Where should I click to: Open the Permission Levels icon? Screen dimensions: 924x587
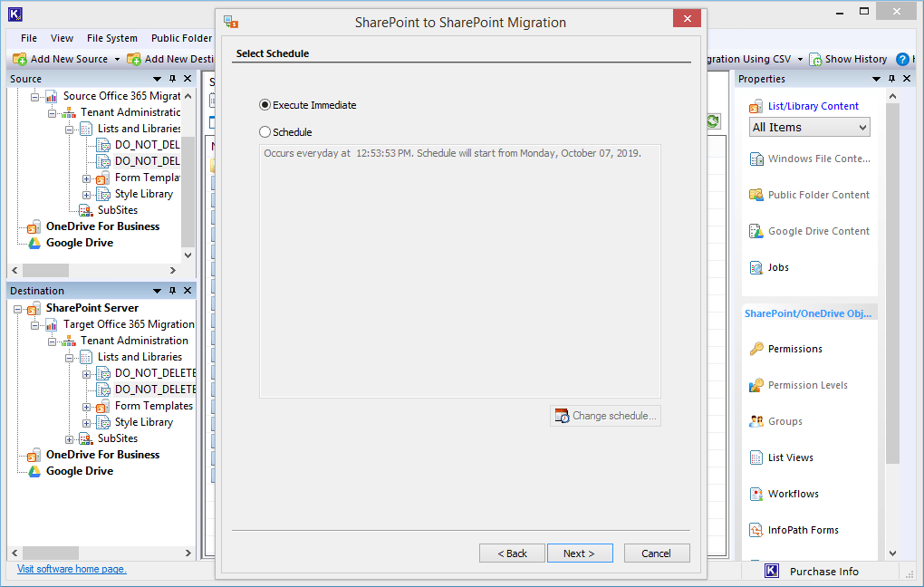click(756, 385)
